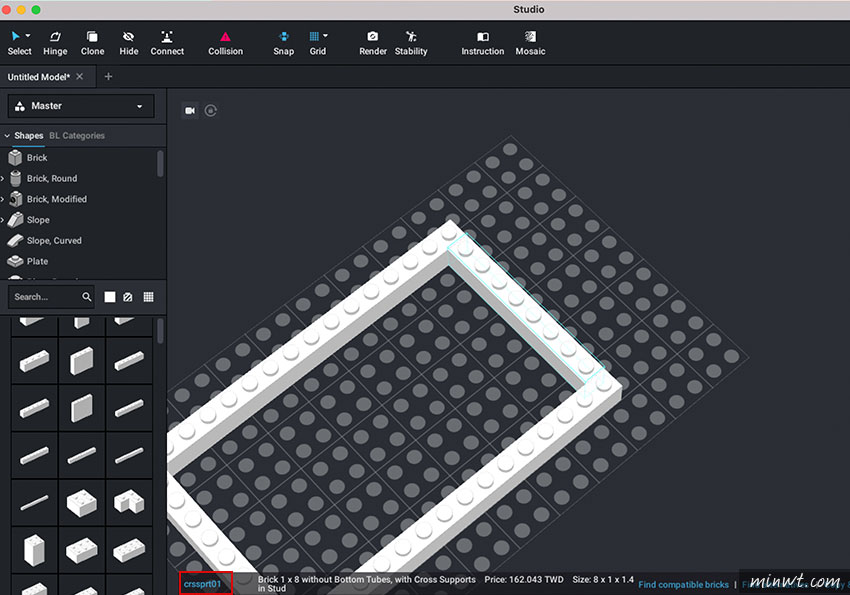
Task: Click the Grid tool icon
Action: point(314,36)
